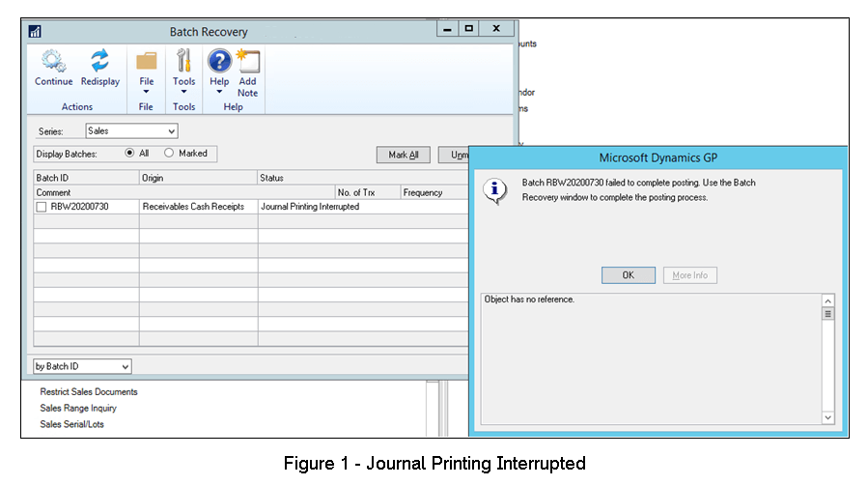This screenshot has height=485, width=868.
Task: Click OK in Microsoft Dynamics GP dialog
Action: click(629, 275)
